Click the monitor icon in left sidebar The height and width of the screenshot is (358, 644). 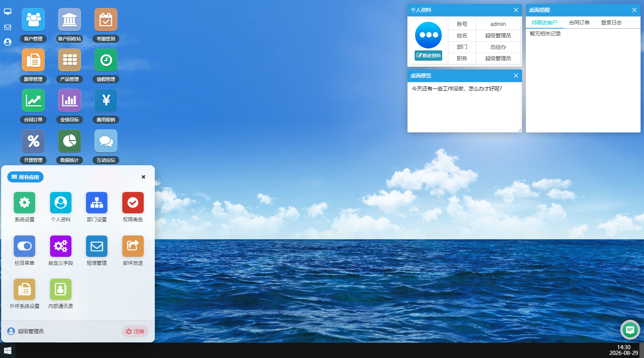(8, 12)
